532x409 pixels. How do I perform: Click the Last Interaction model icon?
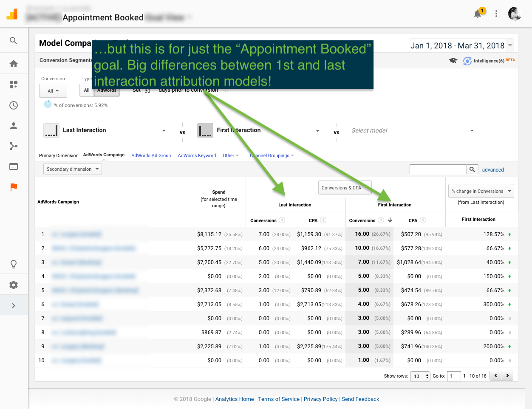tap(51, 130)
